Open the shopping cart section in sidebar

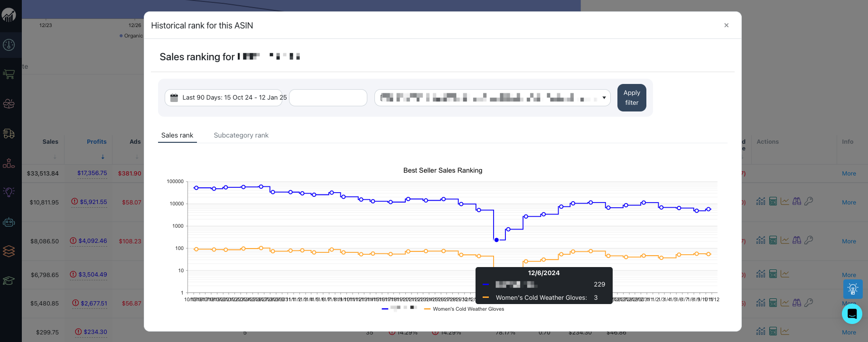coord(9,74)
